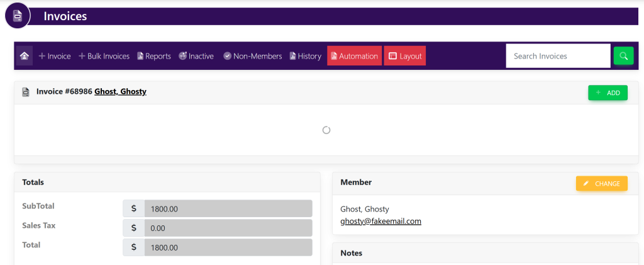This screenshot has width=644, height=265.
Task: Focus the Search Invoices field
Action: [558, 56]
